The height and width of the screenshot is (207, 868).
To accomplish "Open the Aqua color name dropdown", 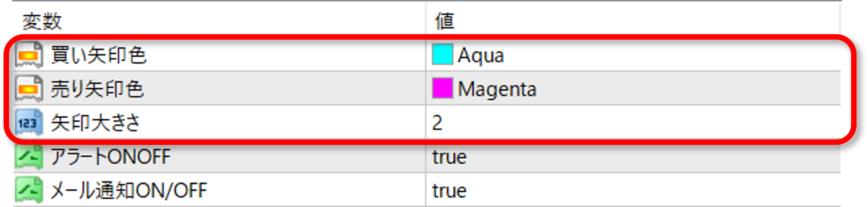I will click(x=481, y=55).
